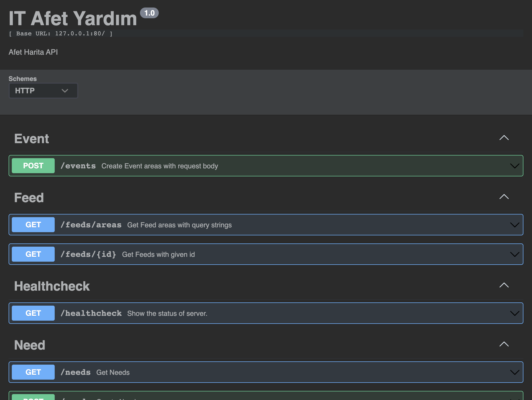Expand the /feeds/{id} row arrow
This screenshot has width=532, height=400.
pyautogui.click(x=515, y=254)
